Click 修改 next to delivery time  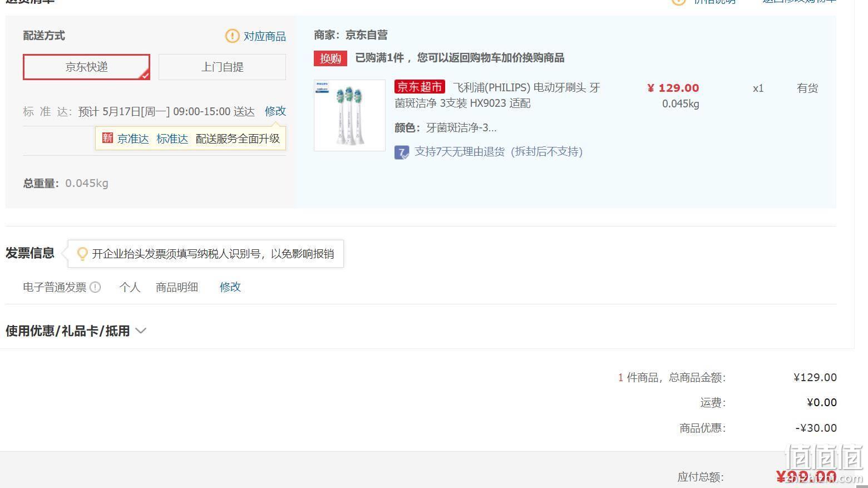[x=275, y=111]
